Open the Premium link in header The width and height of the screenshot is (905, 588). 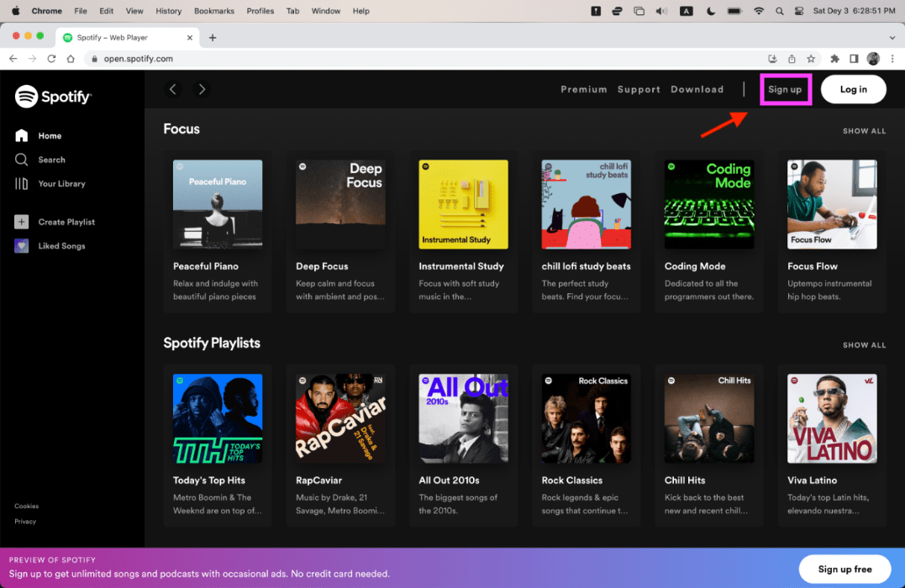coord(584,89)
